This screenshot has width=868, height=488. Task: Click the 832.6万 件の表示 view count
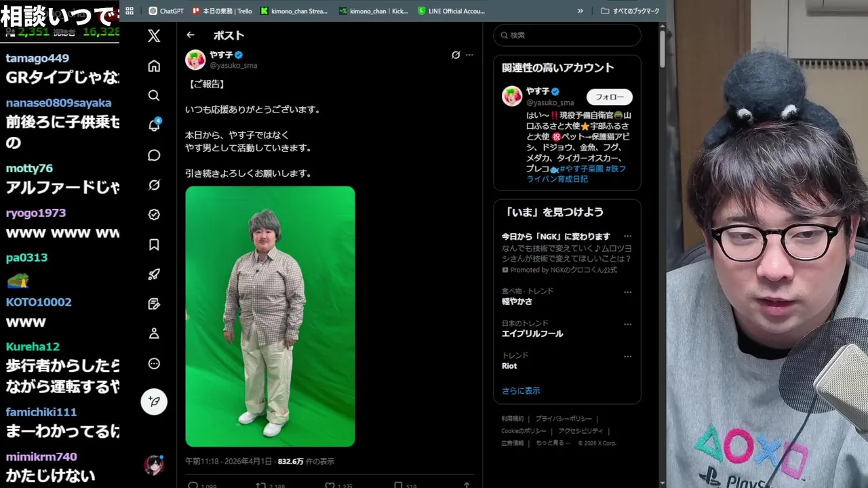306,462
